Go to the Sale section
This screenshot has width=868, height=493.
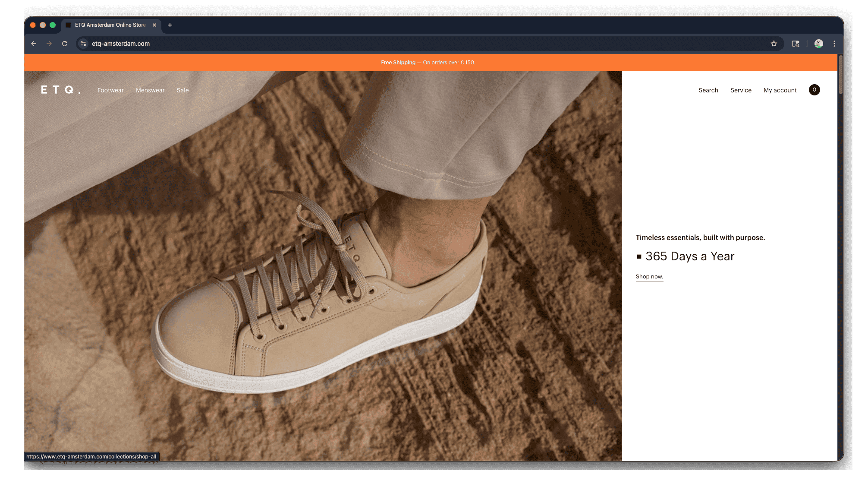(x=182, y=90)
